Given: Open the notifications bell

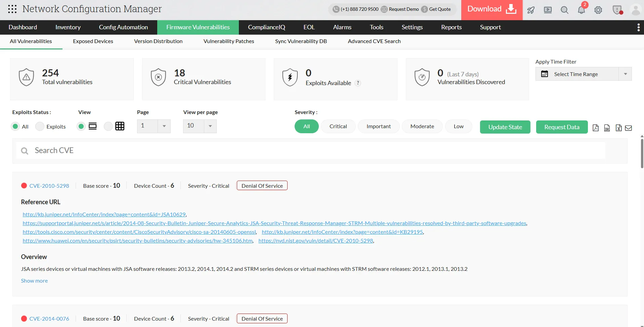Looking at the screenshot, I should [x=581, y=10].
